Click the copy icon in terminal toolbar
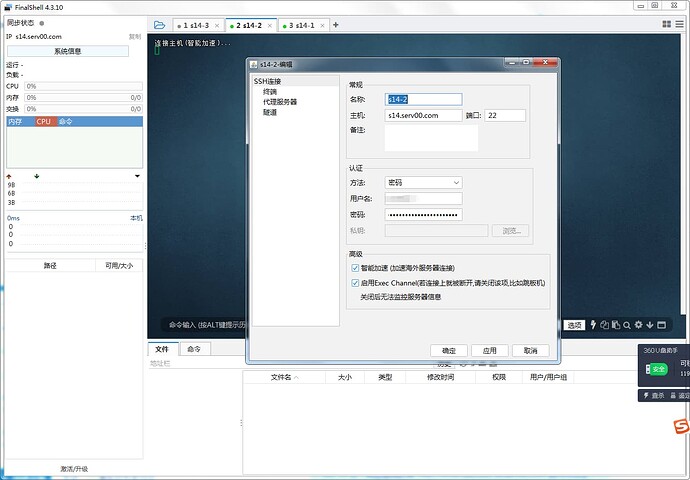 [x=605, y=325]
